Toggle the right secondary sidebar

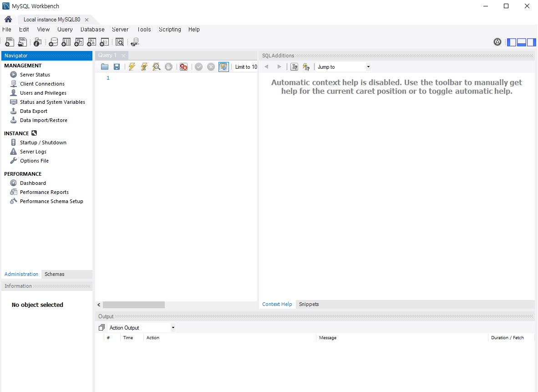coord(532,42)
